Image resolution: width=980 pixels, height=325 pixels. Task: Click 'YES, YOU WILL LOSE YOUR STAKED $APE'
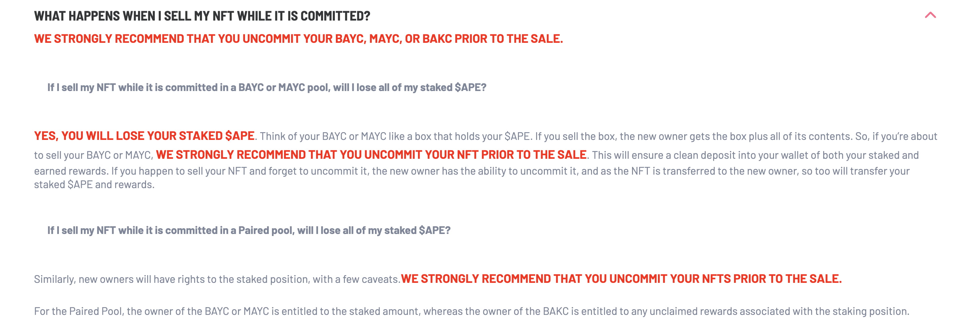point(144,136)
